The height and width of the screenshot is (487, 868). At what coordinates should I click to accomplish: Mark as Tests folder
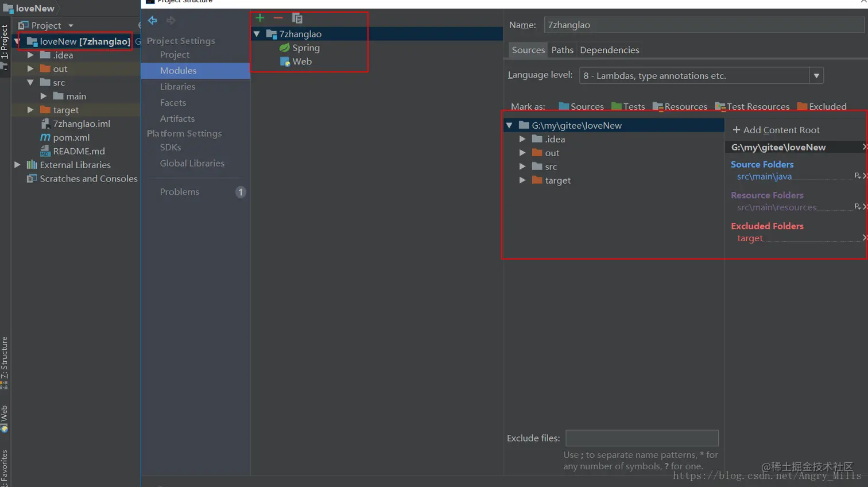628,106
